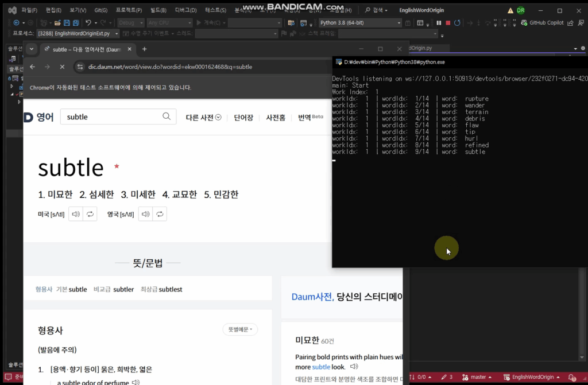Viewport: 588px width, 385px height.
Task: Open the notifications bell in status bar
Action: point(572,377)
